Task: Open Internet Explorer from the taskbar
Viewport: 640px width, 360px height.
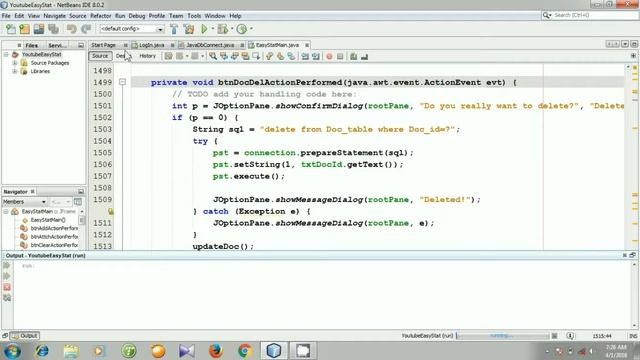Action: click(42, 351)
